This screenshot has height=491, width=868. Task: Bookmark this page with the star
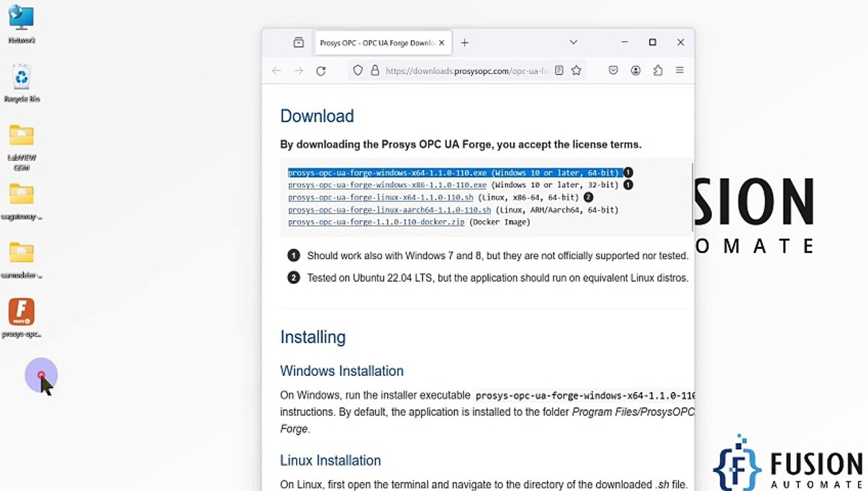coord(576,70)
